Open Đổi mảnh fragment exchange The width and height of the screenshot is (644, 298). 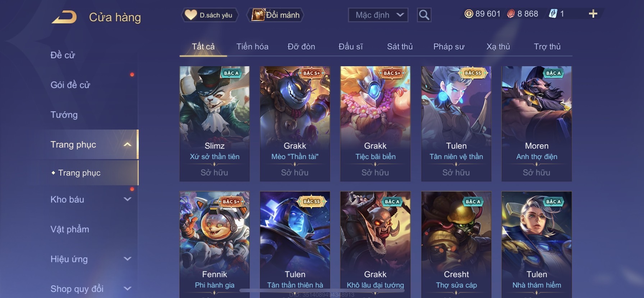(x=276, y=15)
